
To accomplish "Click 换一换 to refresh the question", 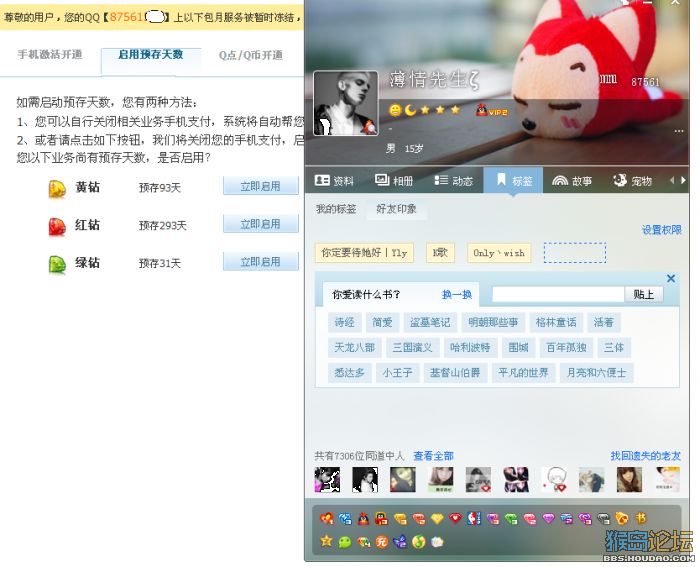I will point(457,295).
